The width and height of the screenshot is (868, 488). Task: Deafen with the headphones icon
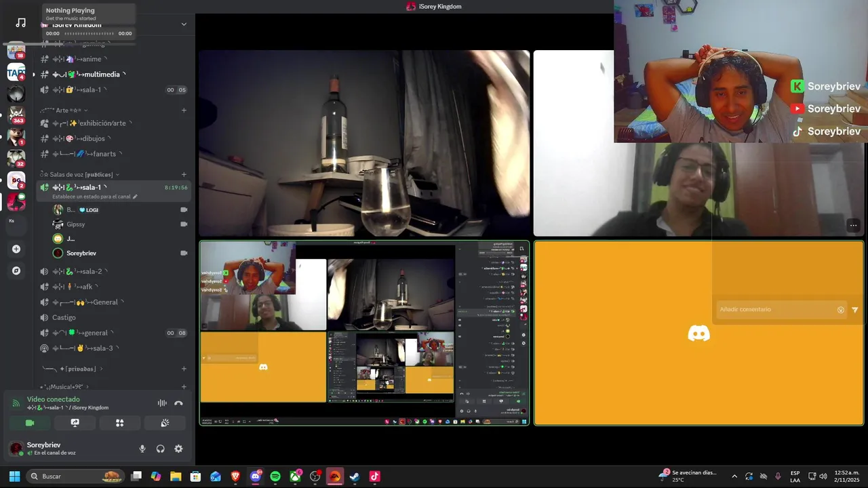(161, 449)
